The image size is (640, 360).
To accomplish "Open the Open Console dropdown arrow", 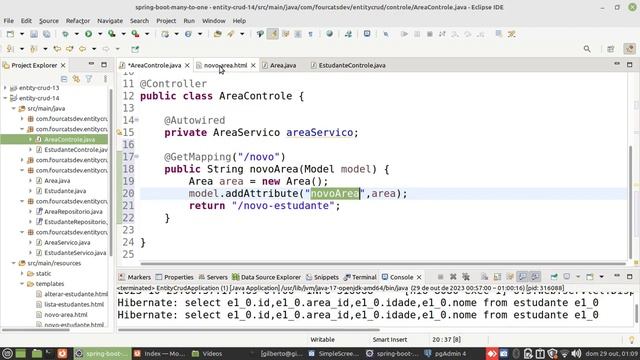I will [x=601, y=277].
